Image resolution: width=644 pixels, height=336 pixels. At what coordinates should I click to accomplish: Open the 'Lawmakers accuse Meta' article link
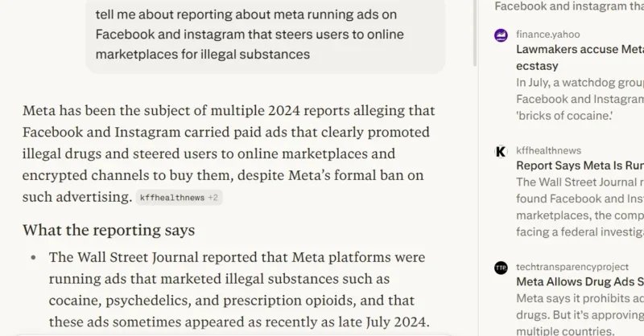[580, 50]
